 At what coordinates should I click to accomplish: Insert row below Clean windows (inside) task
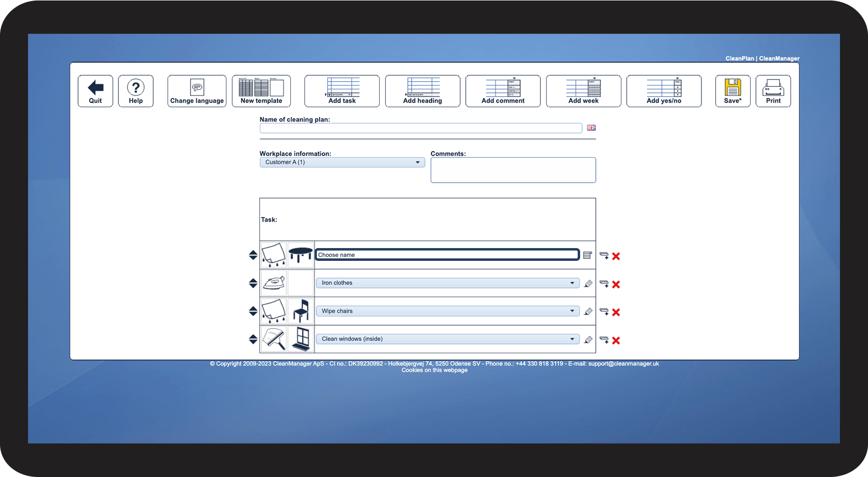pyautogui.click(x=604, y=340)
